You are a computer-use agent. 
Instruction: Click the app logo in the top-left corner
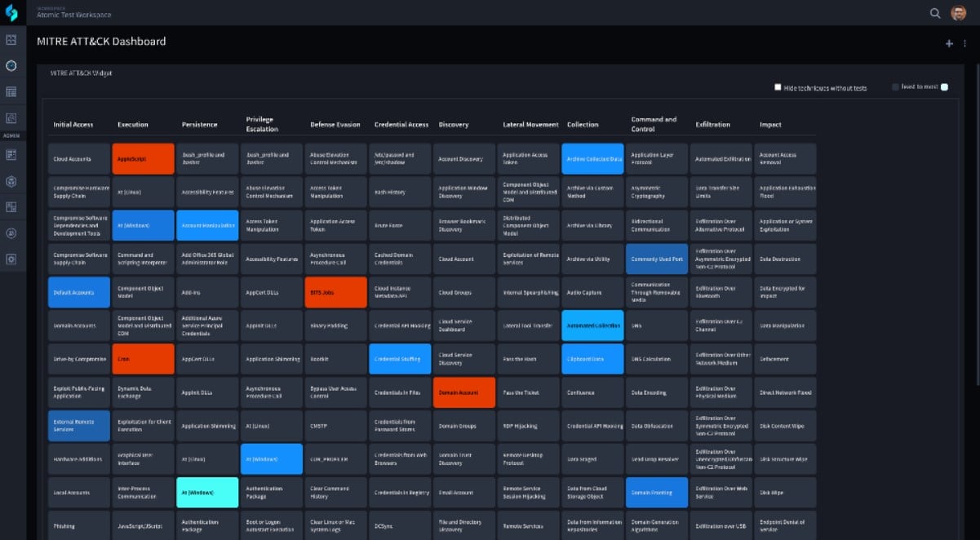tap(11, 12)
